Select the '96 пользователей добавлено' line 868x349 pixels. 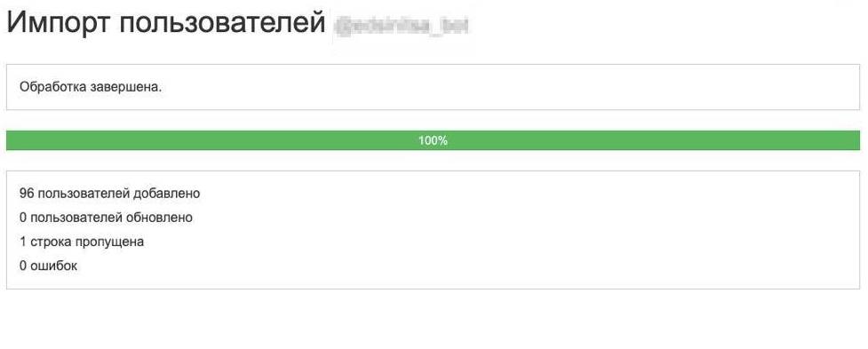(109, 194)
